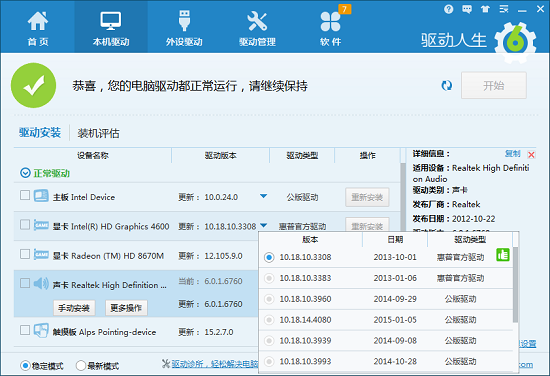Viewport: 550px width, 376px height.
Task: Switch to the 驱动安装 tab
Action: tap(40, 133)
